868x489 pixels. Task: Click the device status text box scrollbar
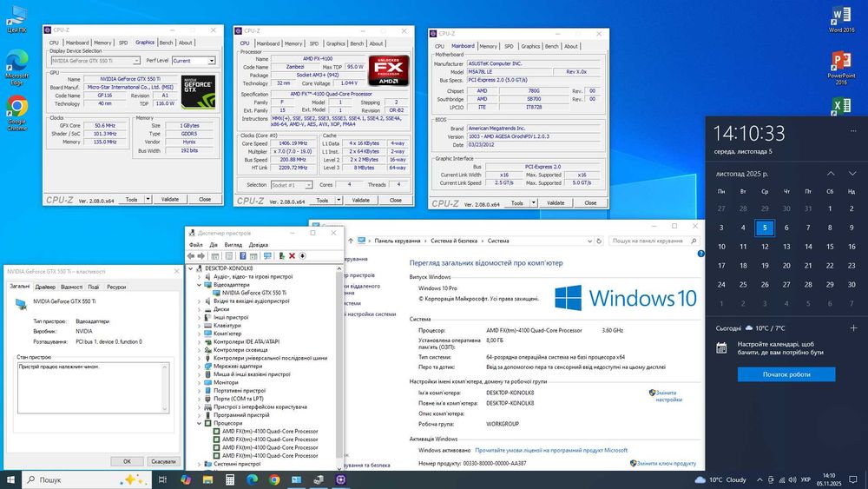tap(164, 387)
